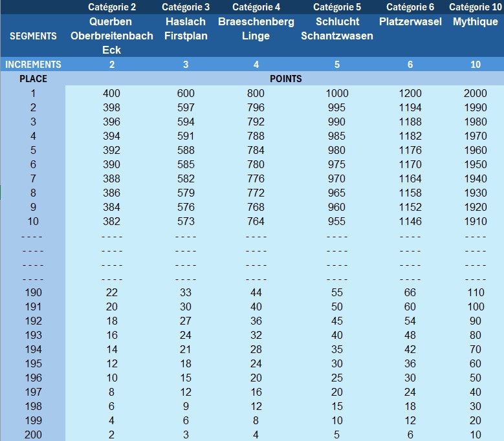Select the Catégorie 2 header cell
Screen dimensions: 504x441
pos(112,7)
